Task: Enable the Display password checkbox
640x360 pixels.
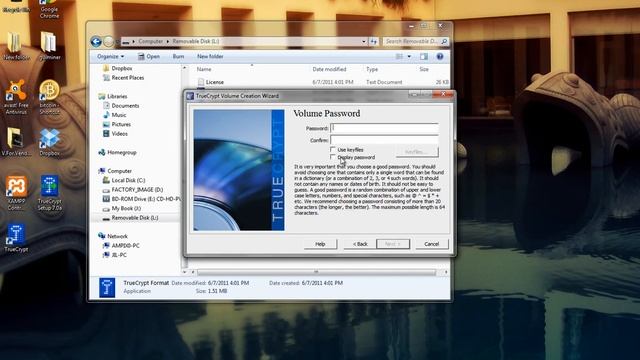Action: pyautogui.click(x=333, y=157)
